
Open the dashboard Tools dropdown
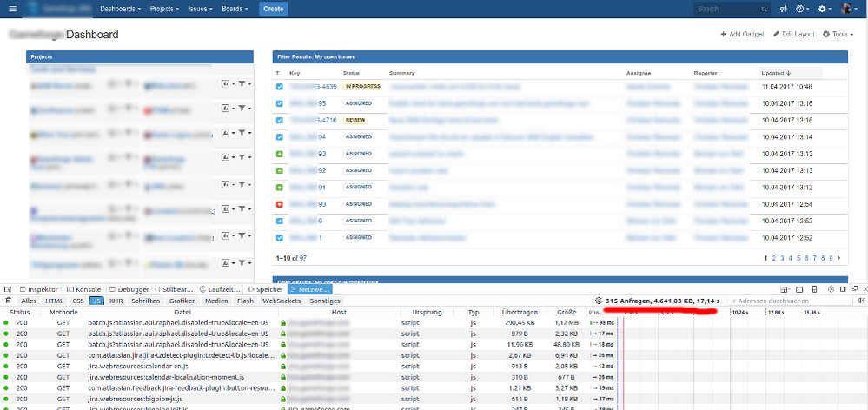point(838,34)
